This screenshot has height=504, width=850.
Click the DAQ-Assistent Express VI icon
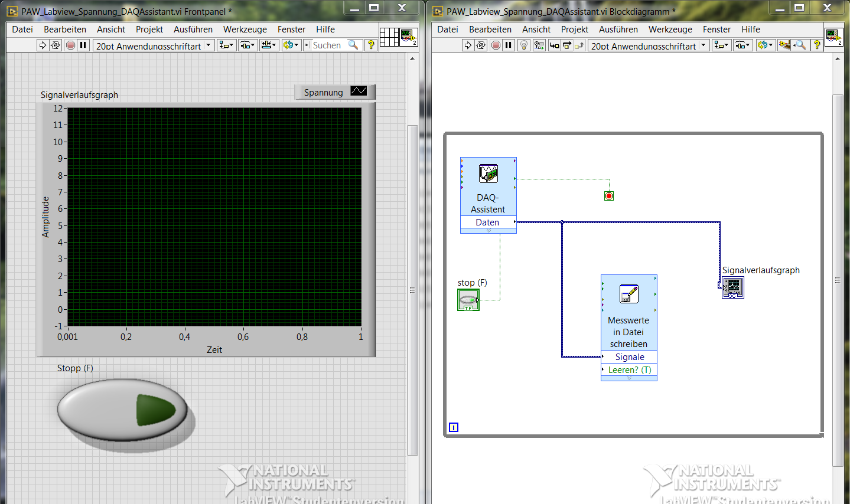488,174
